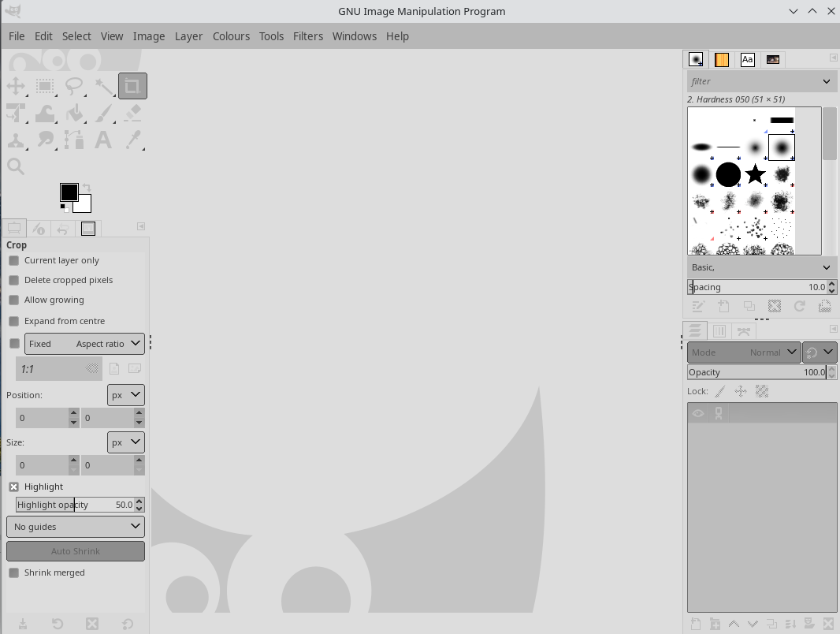
Task: Select the Warp Transform tool
Action: point(45,113)
